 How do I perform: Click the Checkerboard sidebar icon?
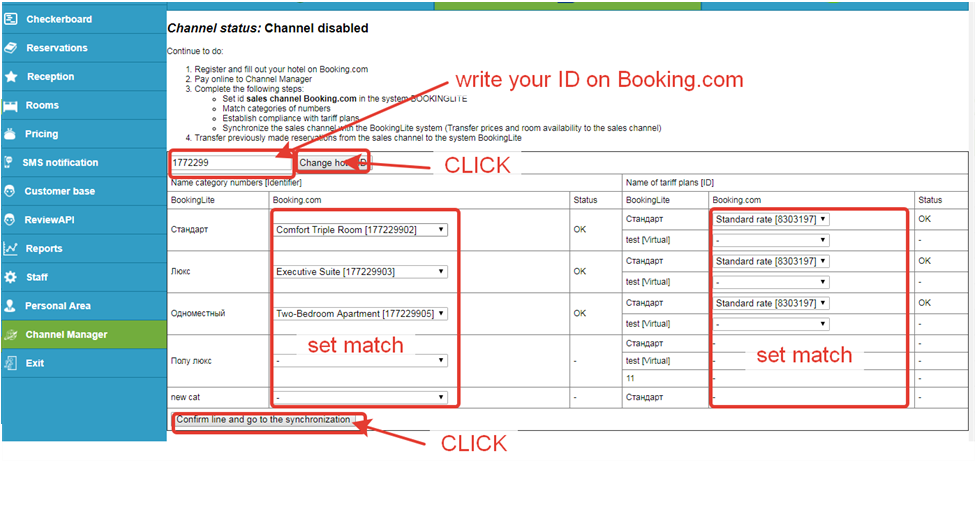coord(11,19)
